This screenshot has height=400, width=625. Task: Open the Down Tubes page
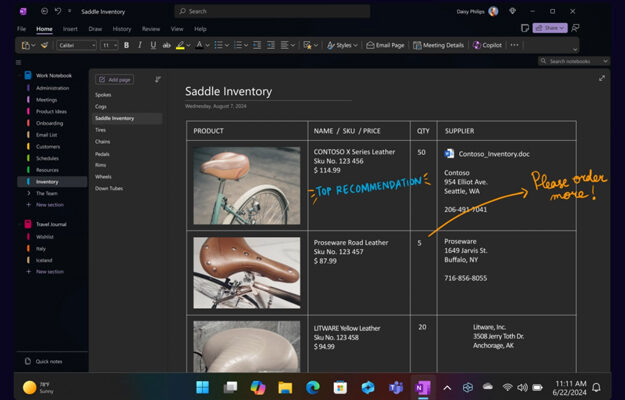(x=109, y=188)
